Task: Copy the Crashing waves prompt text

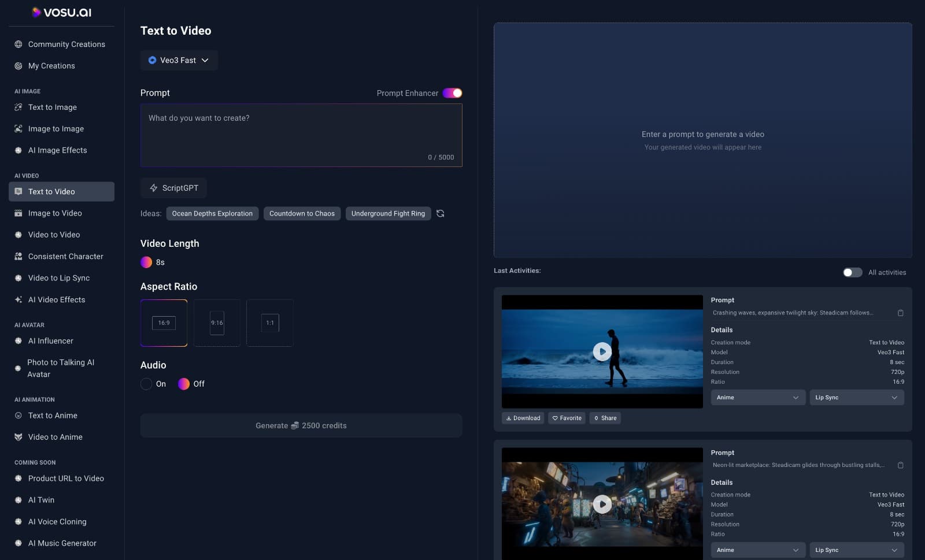Action: [x=900, y=313]
